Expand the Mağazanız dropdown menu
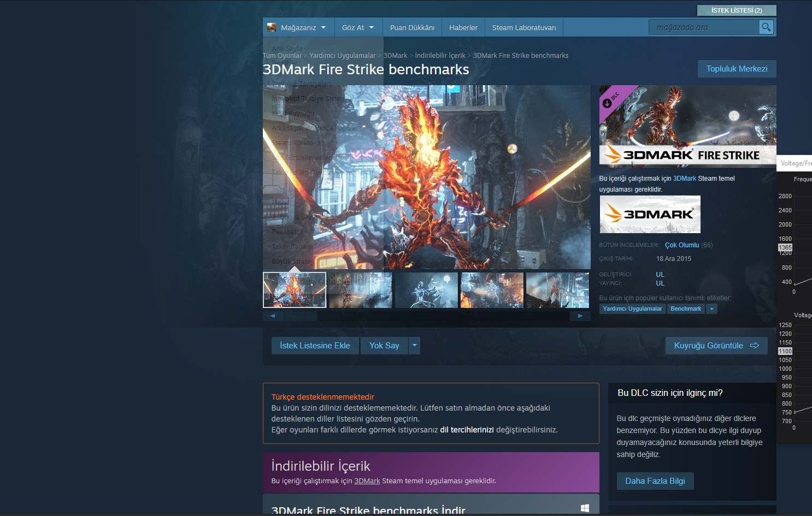The height and width of the screenshot is (516, 812). pyautogui.click(x=299, y=27)
